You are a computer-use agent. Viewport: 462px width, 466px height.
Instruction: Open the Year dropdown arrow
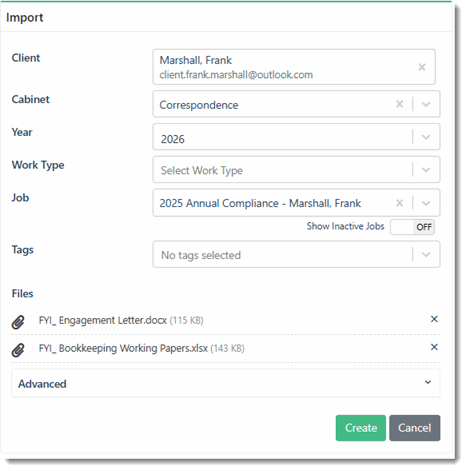click(x=426, y=137)
